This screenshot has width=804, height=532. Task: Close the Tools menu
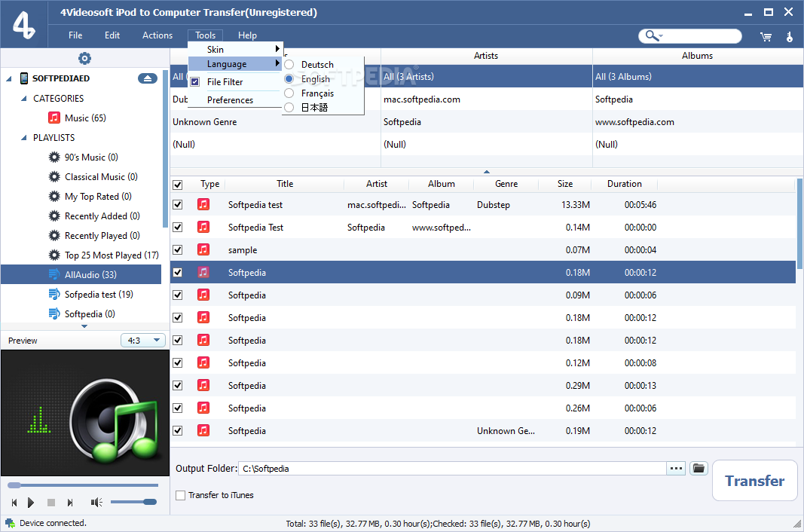click(205, 35)
